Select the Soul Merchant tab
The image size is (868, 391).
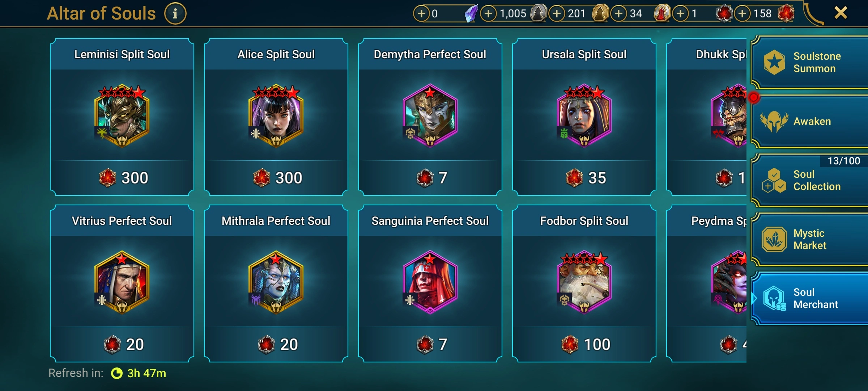click(809, 298)
